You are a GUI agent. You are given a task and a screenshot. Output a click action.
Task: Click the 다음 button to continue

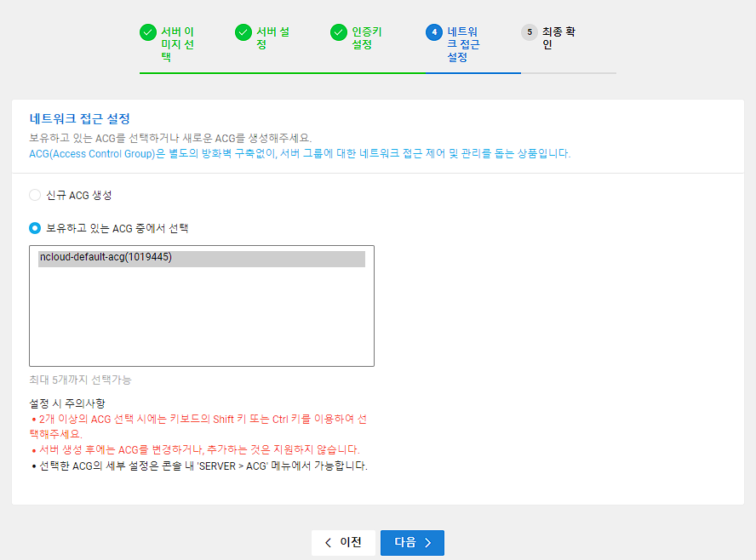click(412, 543)
